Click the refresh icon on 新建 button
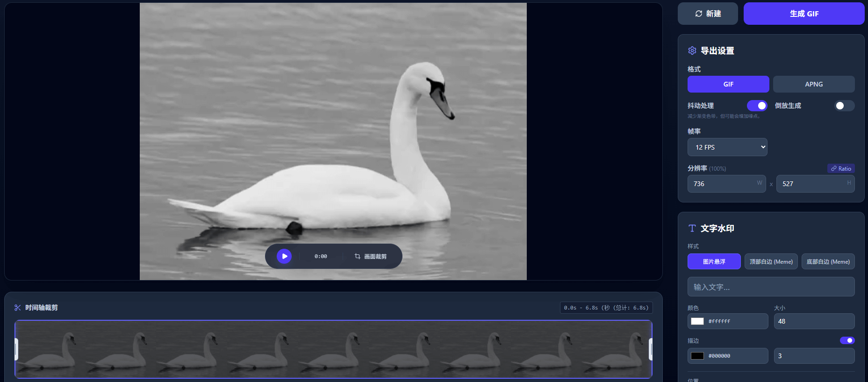 (x=699, y=14)
